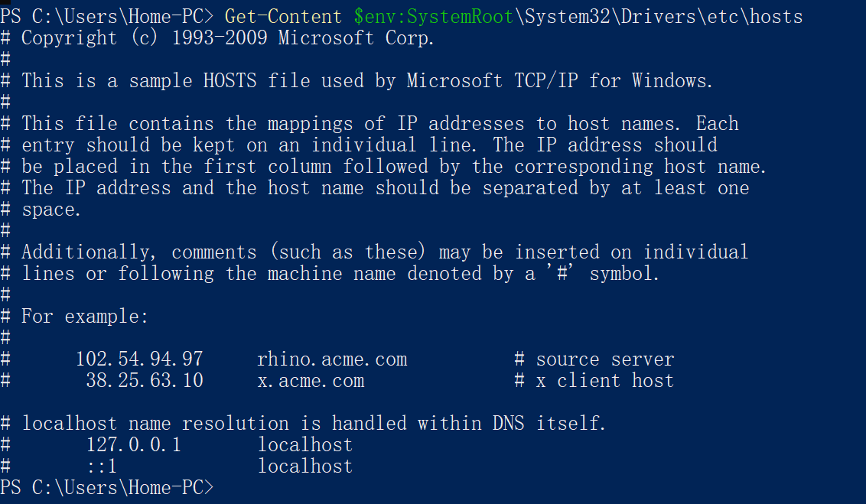Click the "# source server" comment
Screen dimensions: 866x504
point(594,359)
